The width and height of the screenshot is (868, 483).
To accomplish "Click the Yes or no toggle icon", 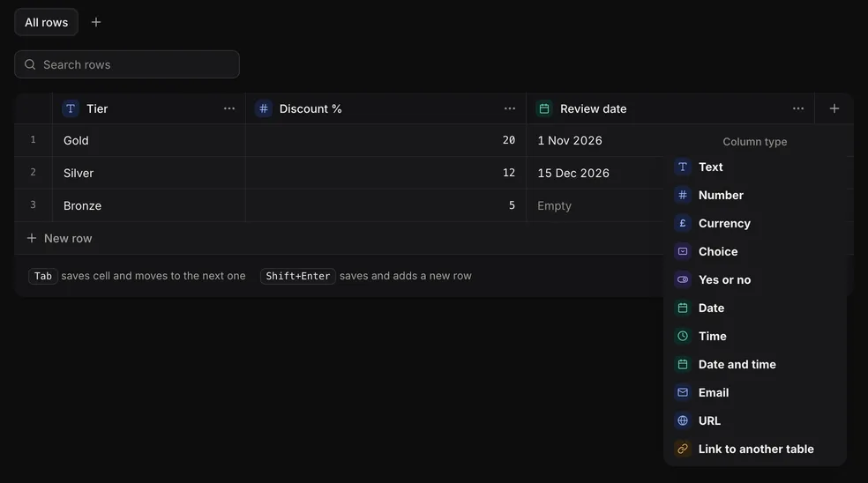I will [683, 280].
